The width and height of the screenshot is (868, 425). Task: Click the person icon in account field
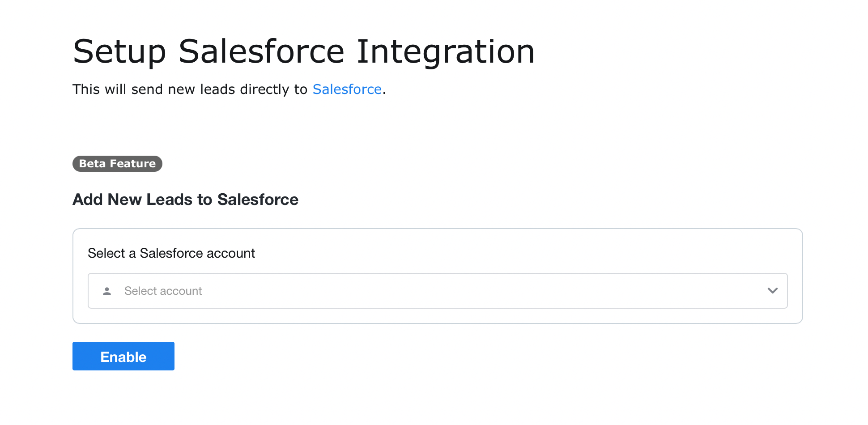tap(107, 291)
